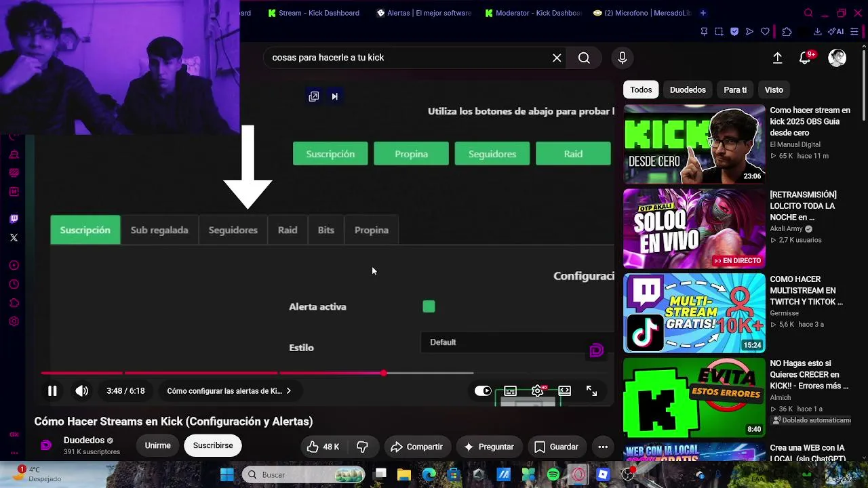
Task: Open YouTube notifications bell
Action: [x=805, y=58]
